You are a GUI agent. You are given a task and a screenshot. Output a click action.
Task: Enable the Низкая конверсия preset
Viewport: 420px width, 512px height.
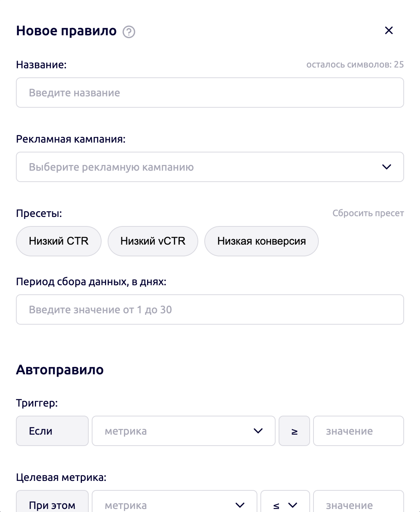[262, 241]
